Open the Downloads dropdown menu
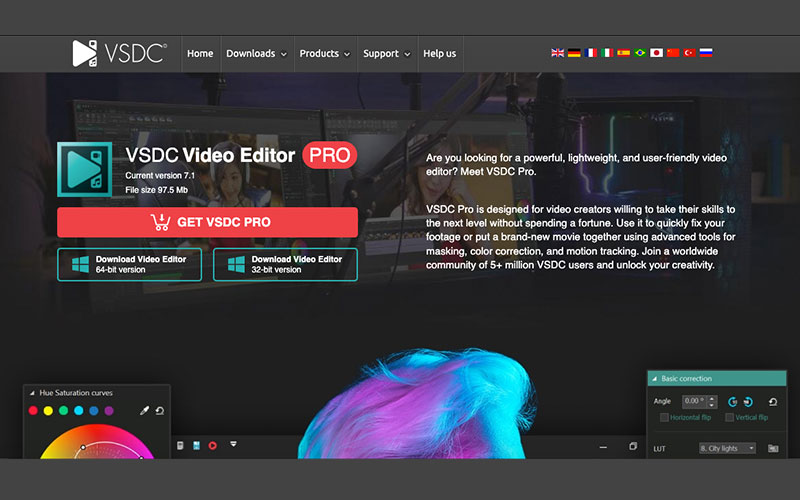 click(256, 54)
